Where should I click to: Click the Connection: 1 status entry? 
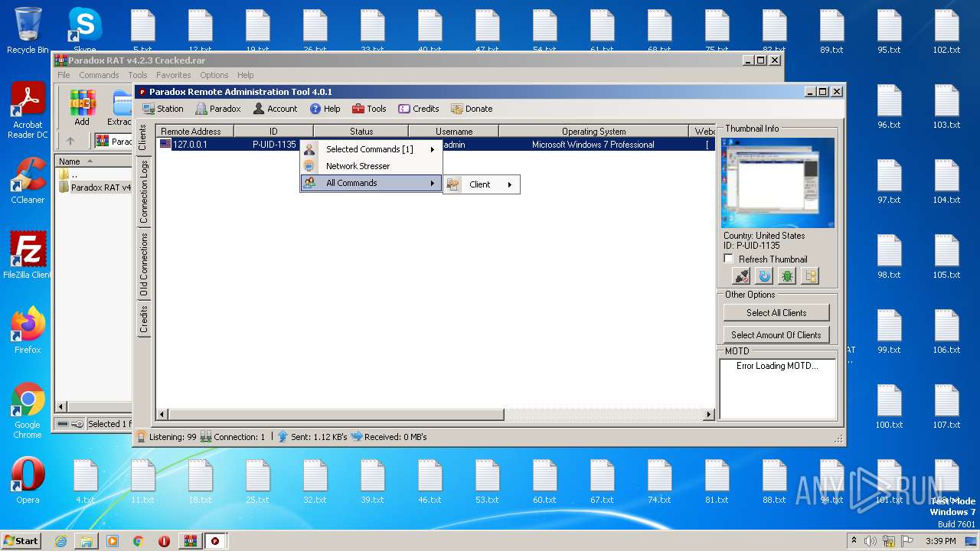[x=233, y=437]
